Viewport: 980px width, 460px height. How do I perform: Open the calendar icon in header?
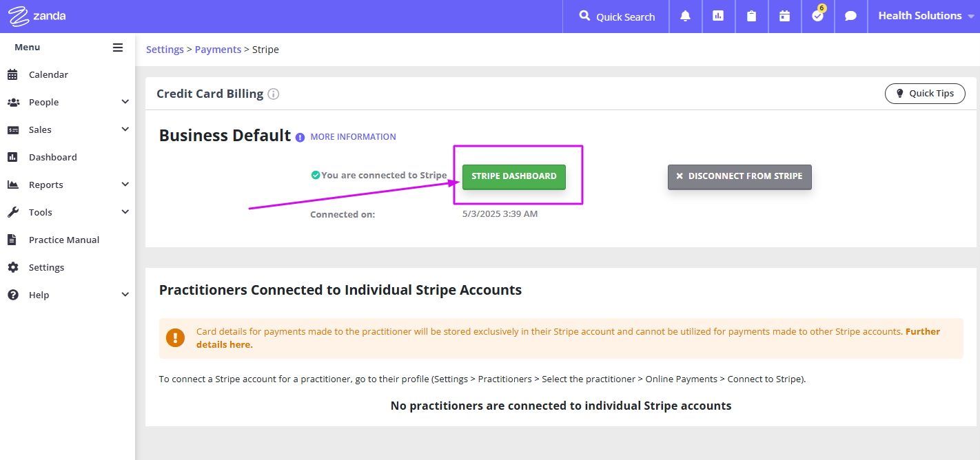point(784,17)
